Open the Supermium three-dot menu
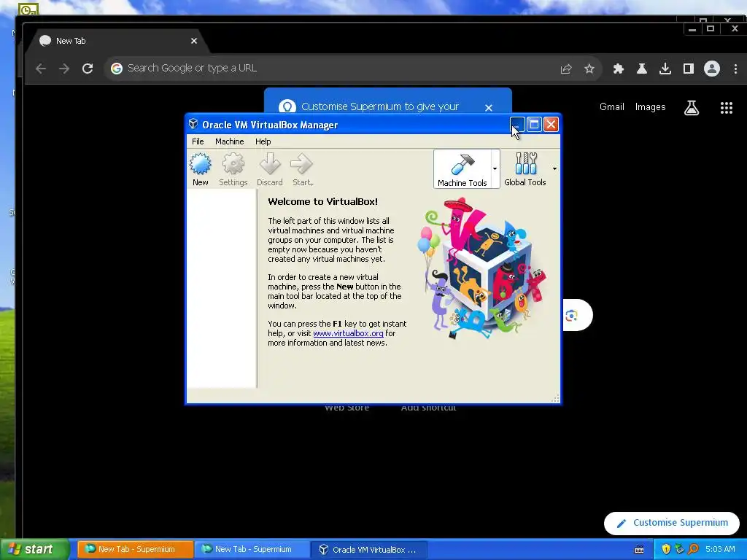This screenshot has height=560, width=747. pyautogui.click(x=735, y=69)
